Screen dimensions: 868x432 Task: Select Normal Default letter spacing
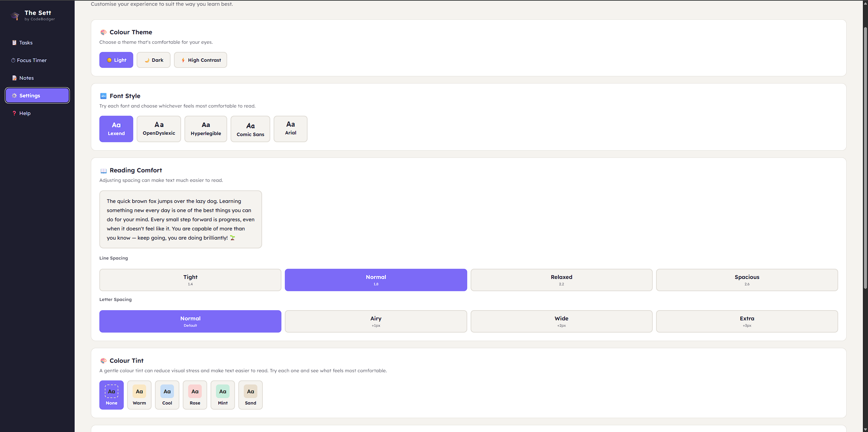point(190,321)
